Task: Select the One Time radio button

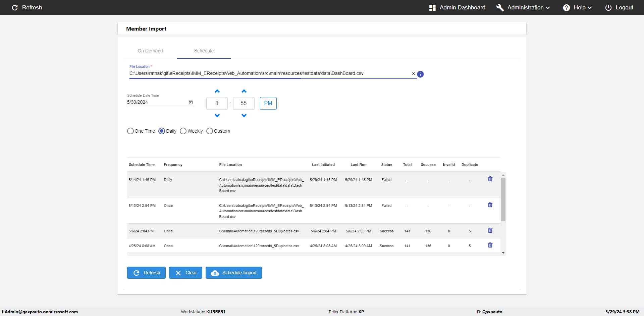Action: (130, 131)
